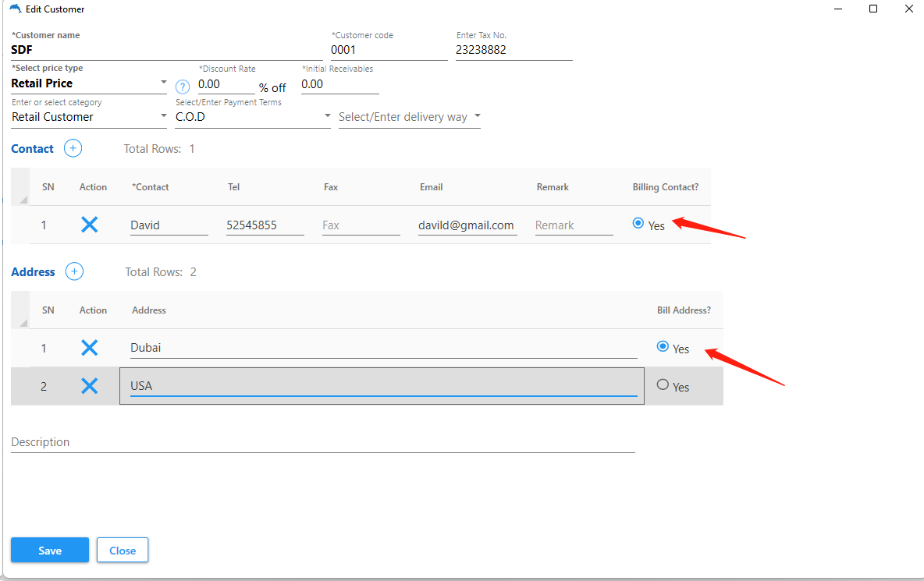Add a new address row with plus icon

pos(74,271)
